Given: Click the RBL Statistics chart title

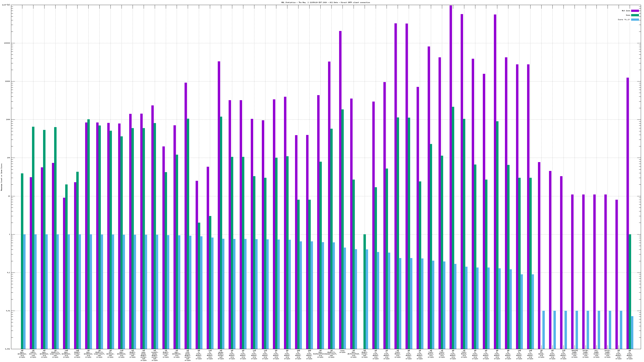Looking at the screenshot, I should pyautogui.click(x=325, y=2).
